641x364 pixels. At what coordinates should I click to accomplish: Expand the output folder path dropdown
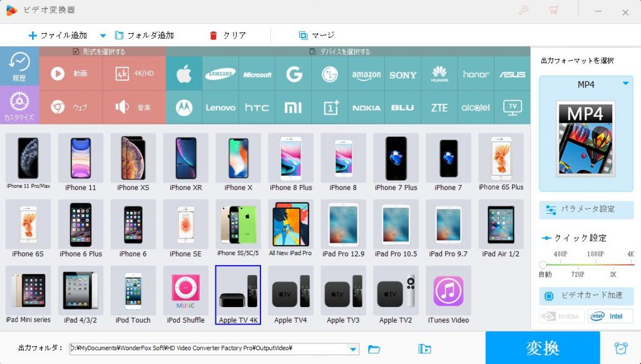tap(354, 349)
